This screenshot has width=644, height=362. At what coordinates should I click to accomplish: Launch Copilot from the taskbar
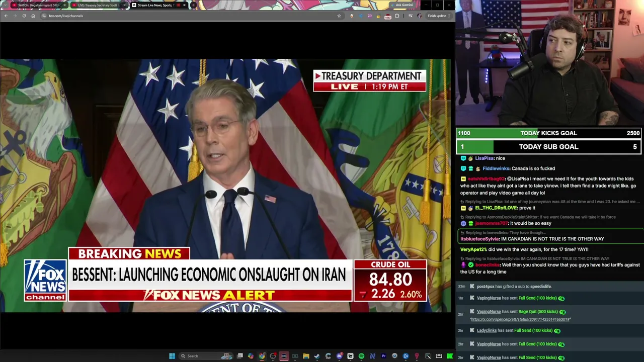click(251, 356)
